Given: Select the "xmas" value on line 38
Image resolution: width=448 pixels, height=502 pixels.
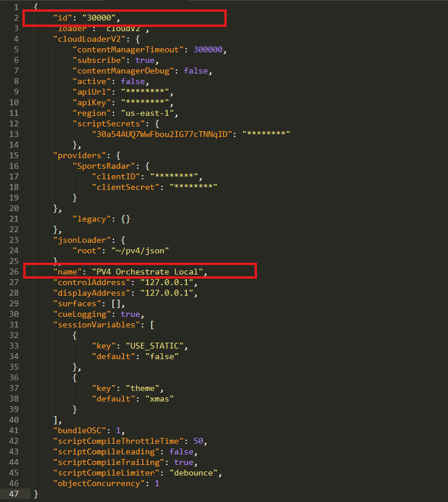Looking at the screenshot, I should pos(159,399).
